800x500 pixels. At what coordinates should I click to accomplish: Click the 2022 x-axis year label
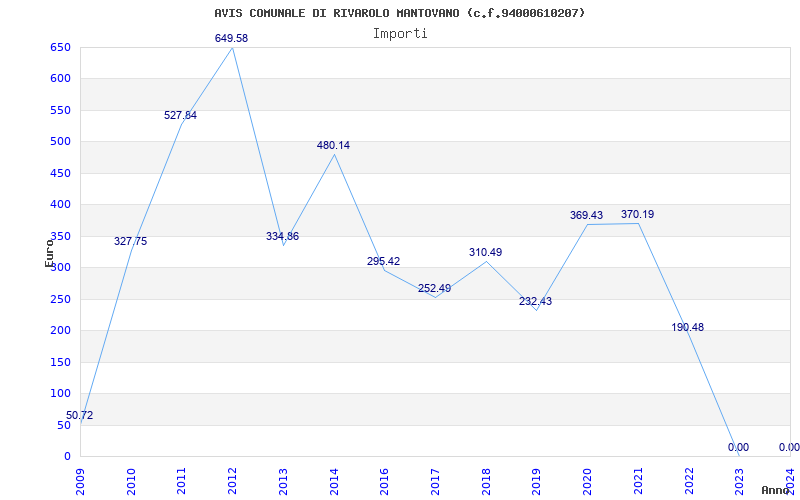coord(689,481)
